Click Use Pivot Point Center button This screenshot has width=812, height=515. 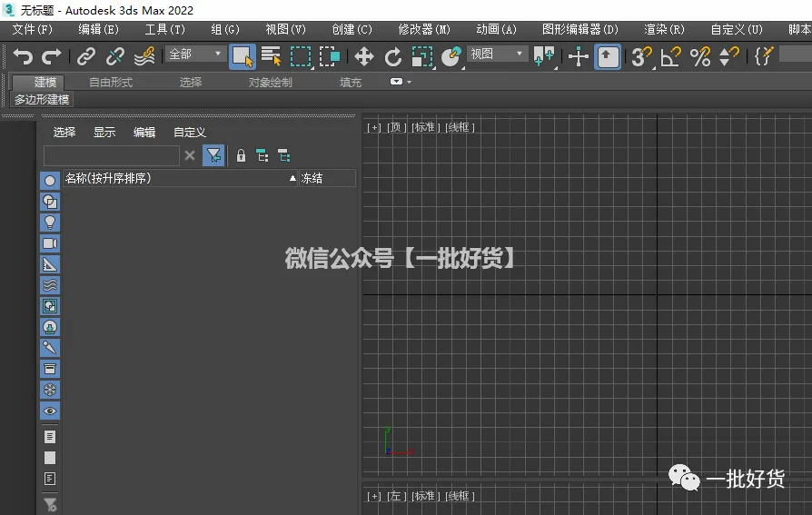tap(544, 56)
